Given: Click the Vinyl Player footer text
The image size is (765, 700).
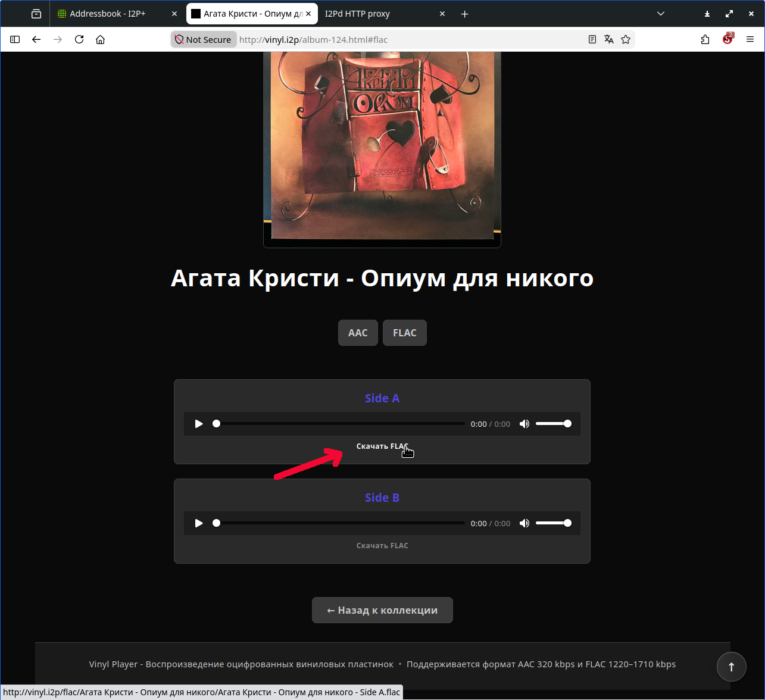Looking at the screenshot, I should click(241, 664).
